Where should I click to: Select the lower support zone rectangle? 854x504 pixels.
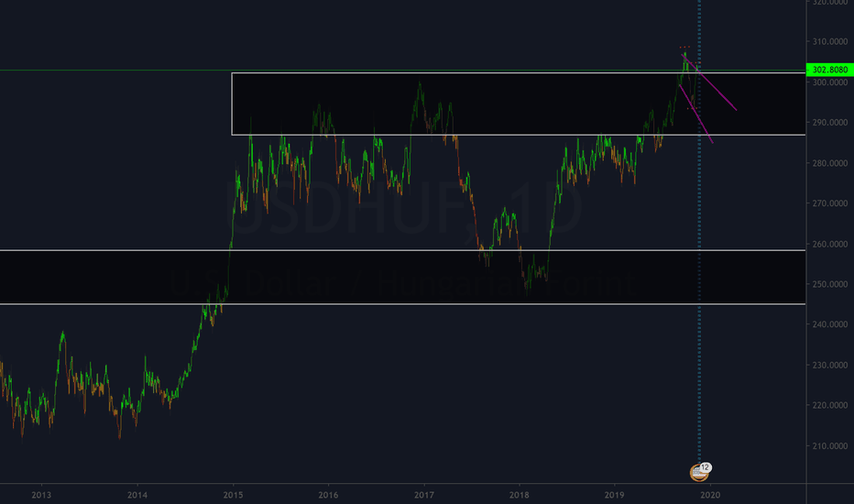click(x=367, y=277)
